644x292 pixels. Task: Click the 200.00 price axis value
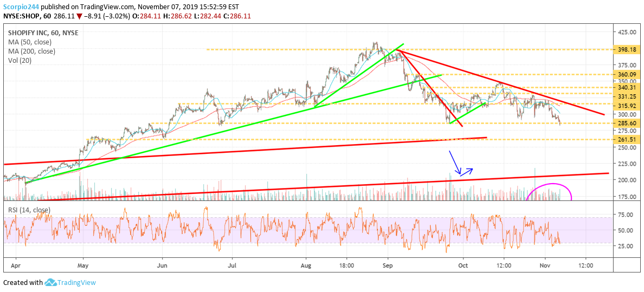point(627,180)
